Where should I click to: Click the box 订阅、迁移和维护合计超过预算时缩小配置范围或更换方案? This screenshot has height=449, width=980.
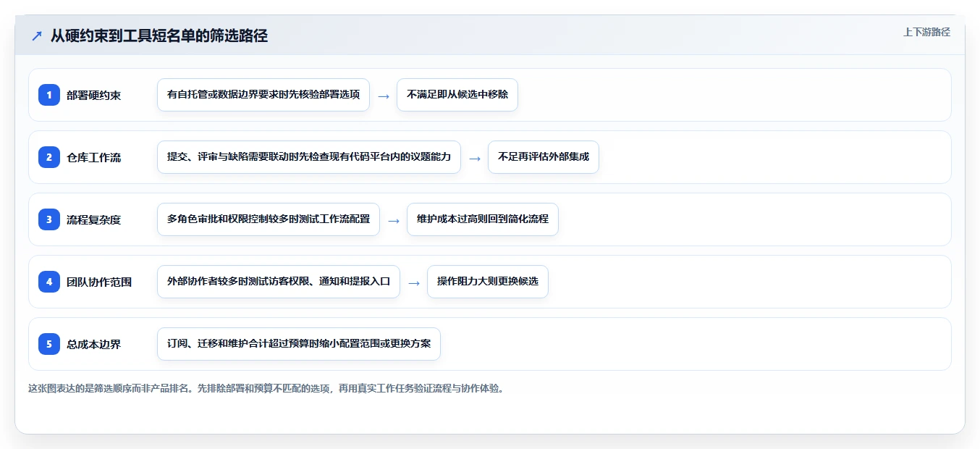(299, 344)
